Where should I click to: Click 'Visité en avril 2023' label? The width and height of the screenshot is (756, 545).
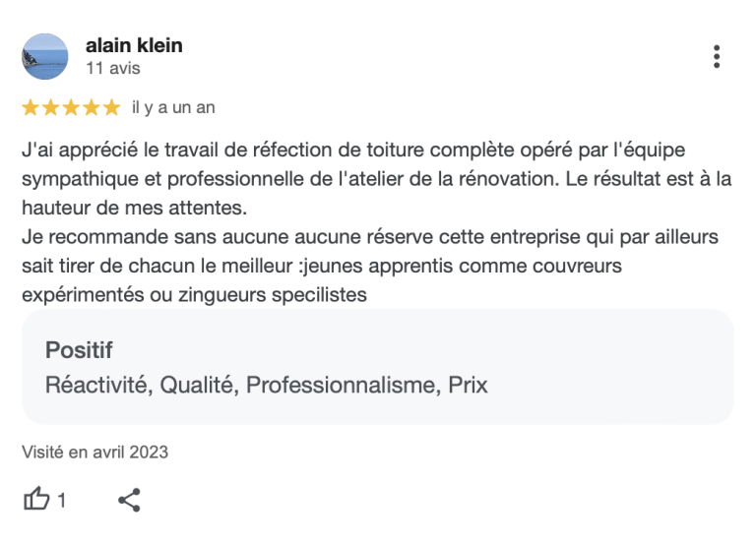click(x=94, y=452)
